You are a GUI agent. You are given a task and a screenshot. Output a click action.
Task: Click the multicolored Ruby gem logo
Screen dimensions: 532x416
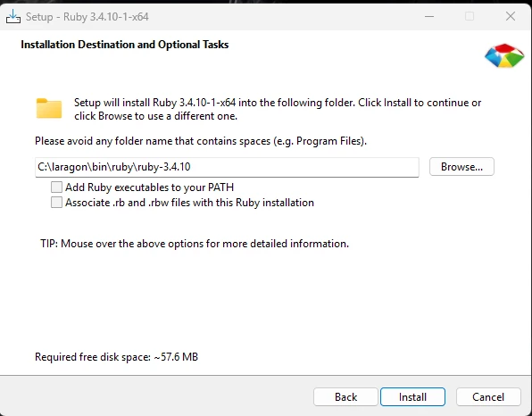click(x=504, y=55)
